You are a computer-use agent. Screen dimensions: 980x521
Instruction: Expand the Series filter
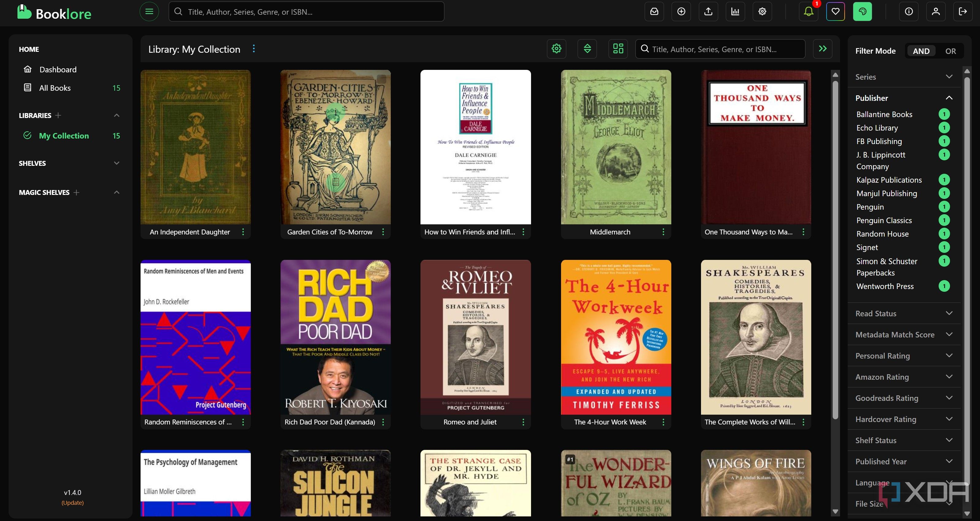point(904,77)
